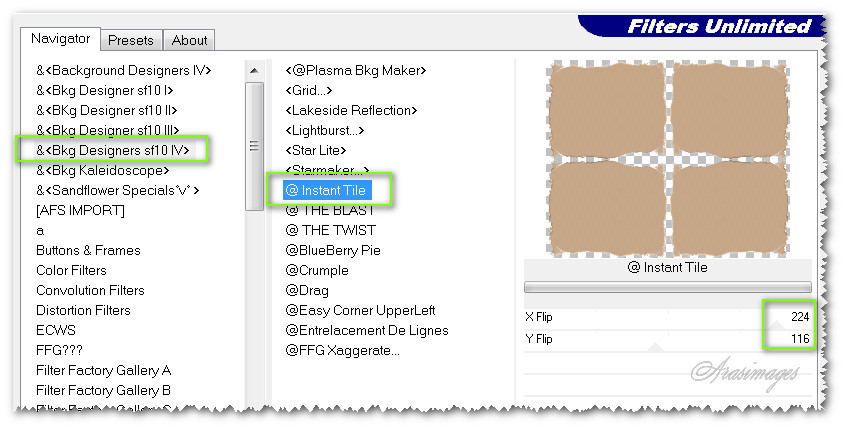
Task: Select &<Sandflower Specials'v'> category
Action: 118,190
